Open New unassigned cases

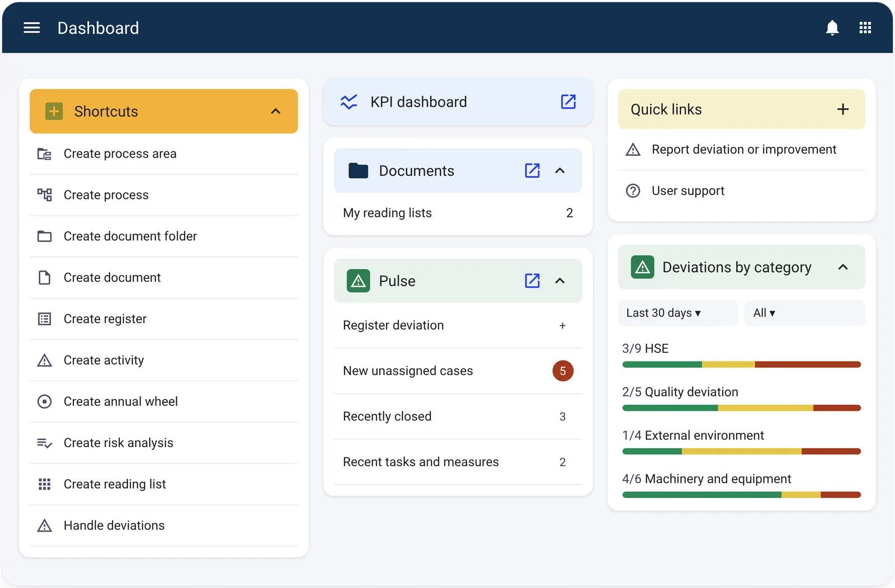point(458,371)
